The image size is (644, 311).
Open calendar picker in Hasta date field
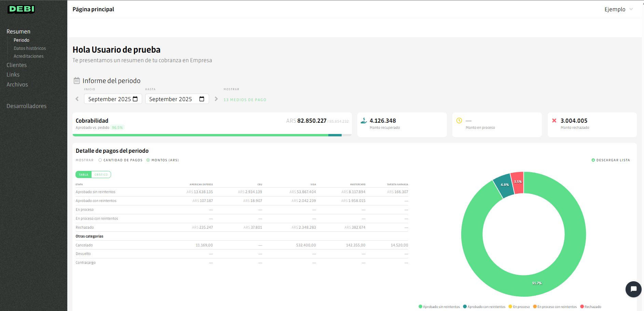(x=202, y=99)
